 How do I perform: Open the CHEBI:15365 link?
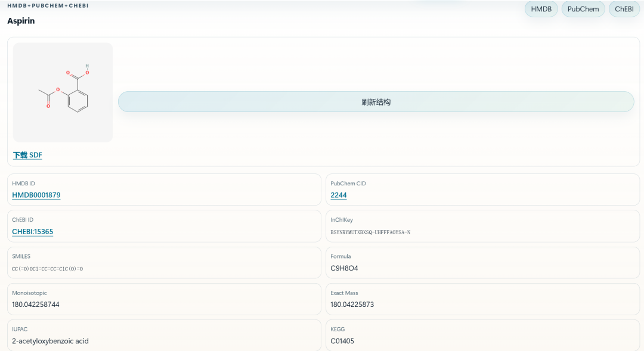click(x=32, y=232)
